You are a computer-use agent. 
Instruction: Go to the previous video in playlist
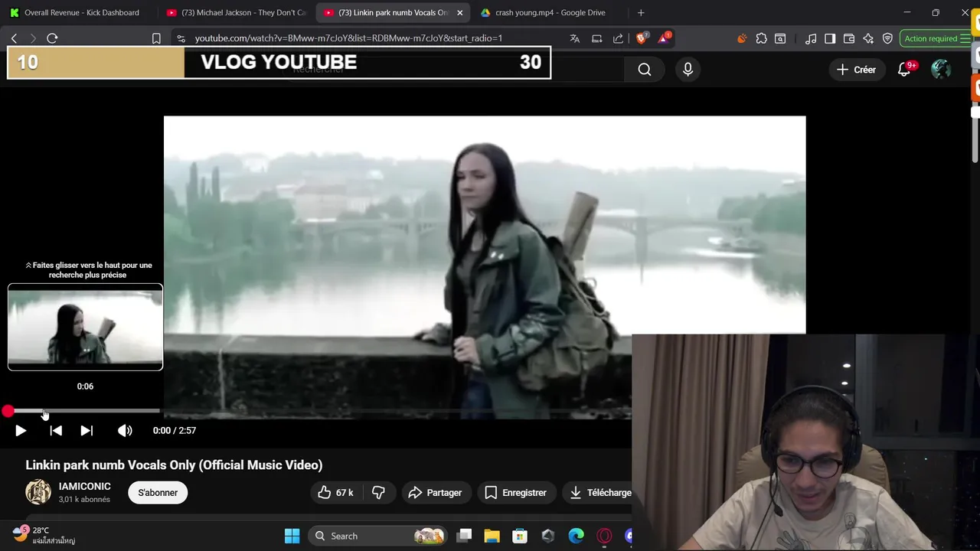coord(56,431)
